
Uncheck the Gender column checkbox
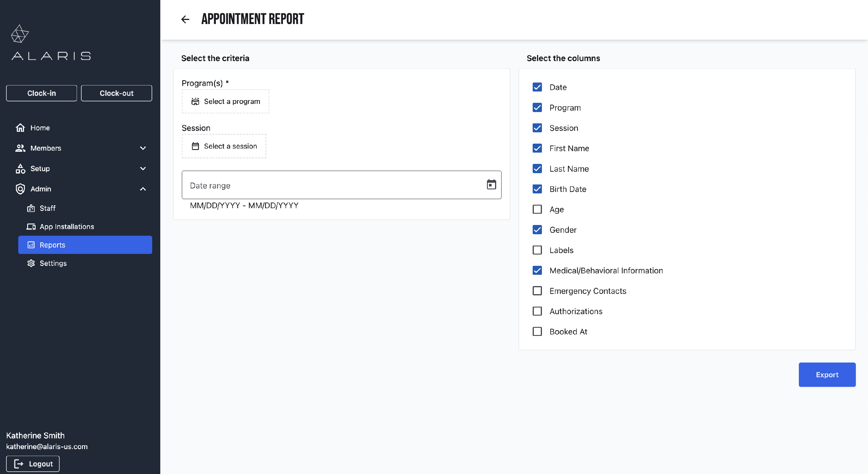point(537,230)
